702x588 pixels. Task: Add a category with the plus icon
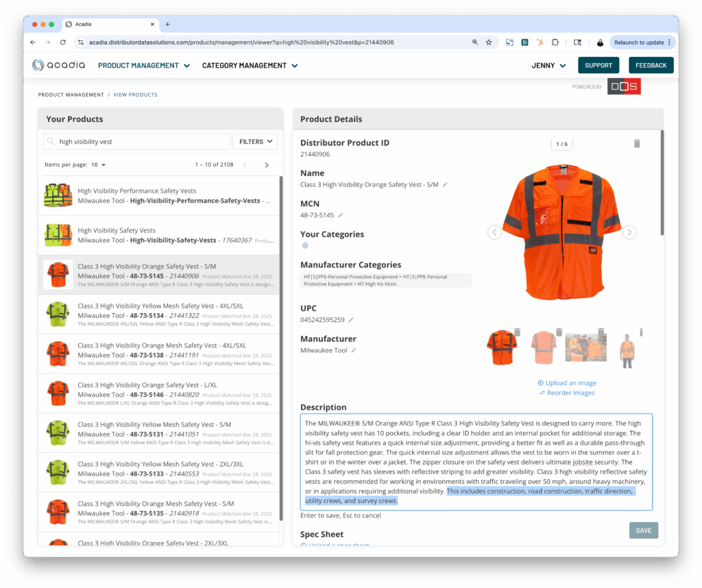(x=305, y=245)
